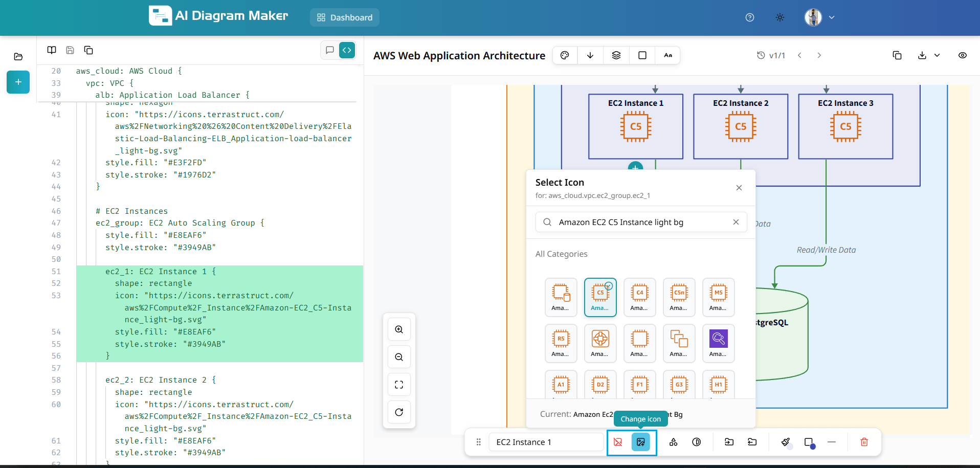Zoom in on the diagram canvas
Screen dimensions: 980x468
399,329
